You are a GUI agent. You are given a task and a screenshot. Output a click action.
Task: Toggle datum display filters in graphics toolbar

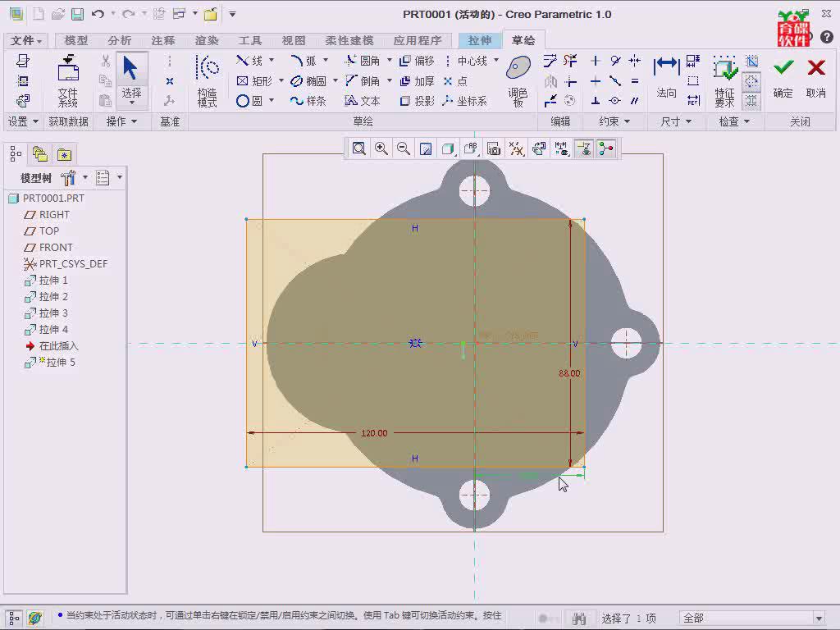[517, 148]
